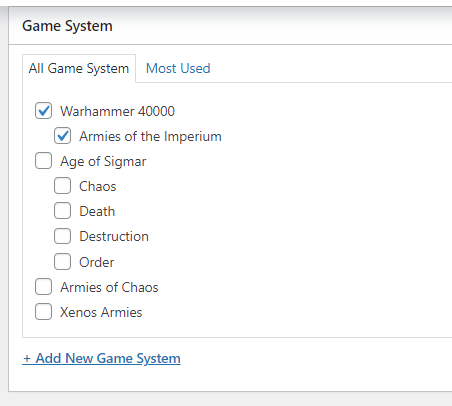This screenshot has width=452, height=406.
Task: Click the Game System panel heading
Action: click(x=67, y=26)
